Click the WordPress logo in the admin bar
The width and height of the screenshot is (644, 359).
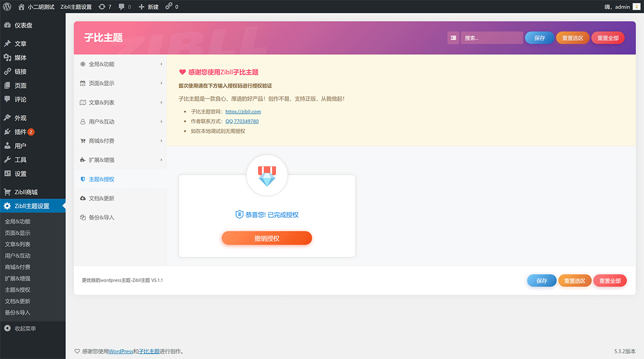coord(7,7)
